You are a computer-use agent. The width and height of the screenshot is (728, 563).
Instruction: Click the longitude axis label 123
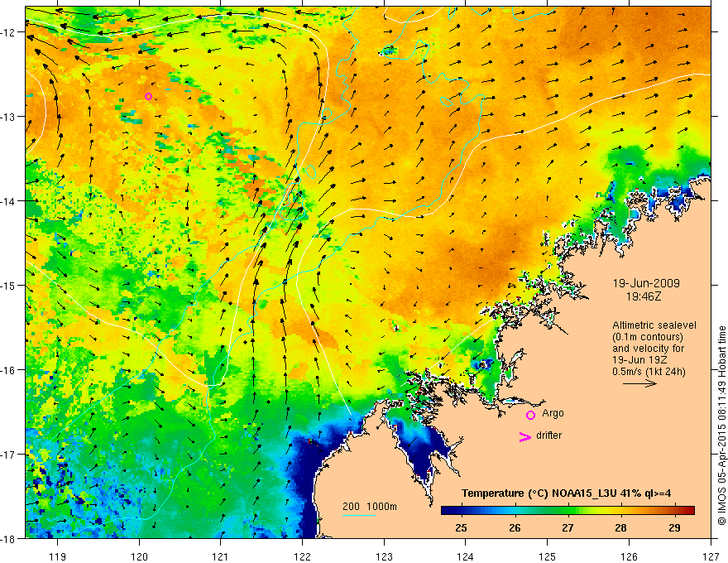[384, 556]
